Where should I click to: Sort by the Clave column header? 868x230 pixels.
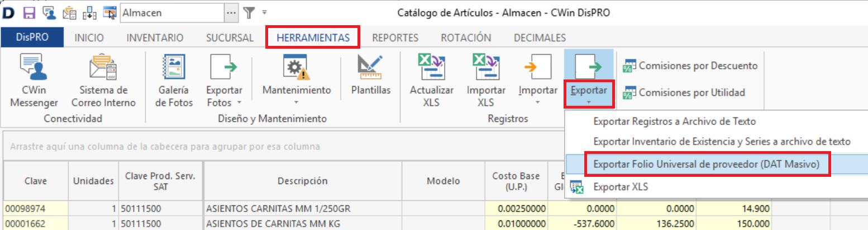35,181
